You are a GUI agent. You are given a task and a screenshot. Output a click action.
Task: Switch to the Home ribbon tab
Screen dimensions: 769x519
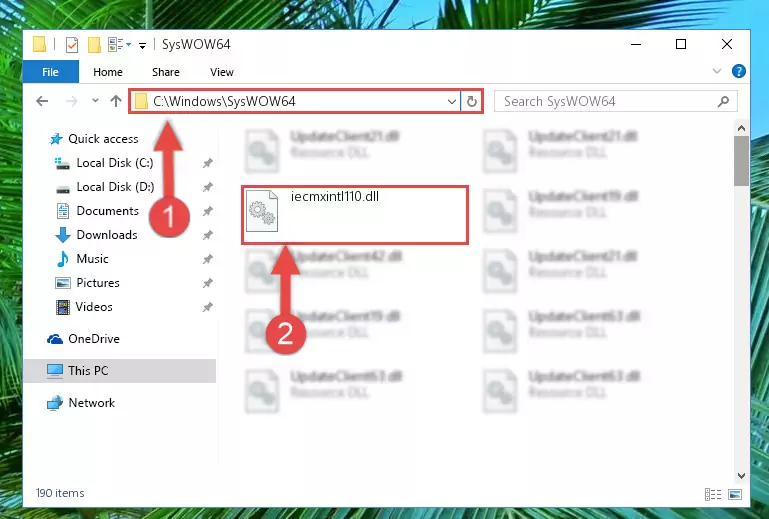[107, 72]
